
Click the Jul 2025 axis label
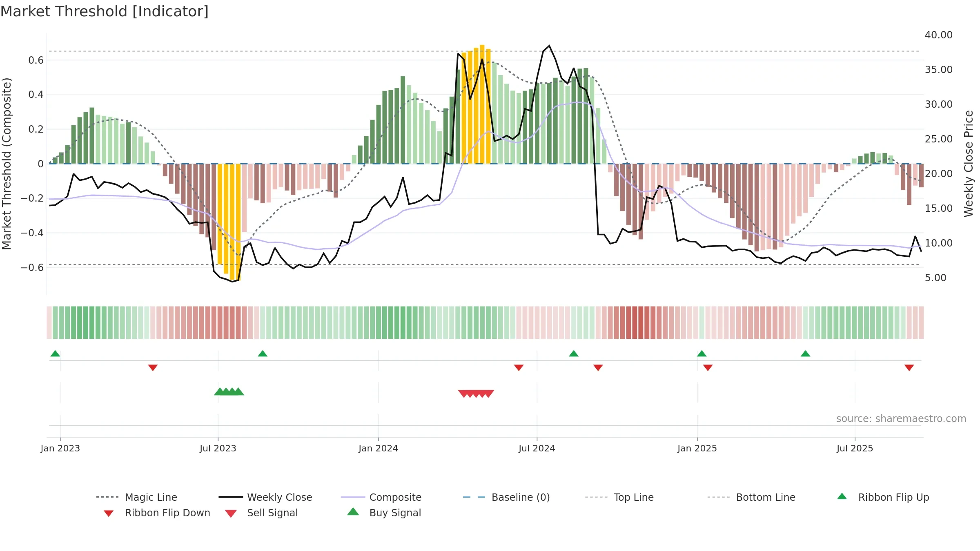855,448
